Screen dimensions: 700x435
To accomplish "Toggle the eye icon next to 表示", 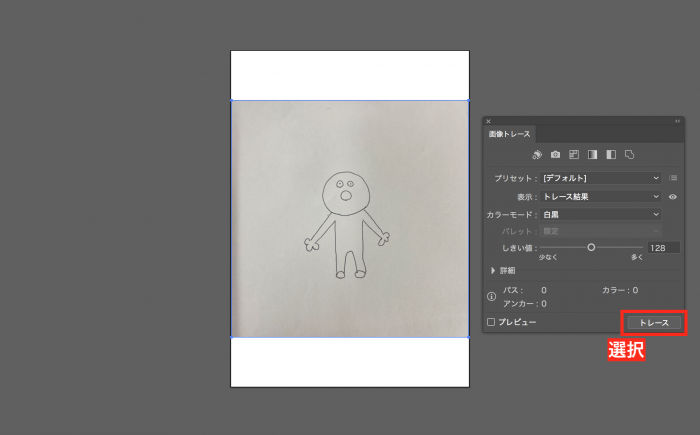I will [x=673, y=196].
